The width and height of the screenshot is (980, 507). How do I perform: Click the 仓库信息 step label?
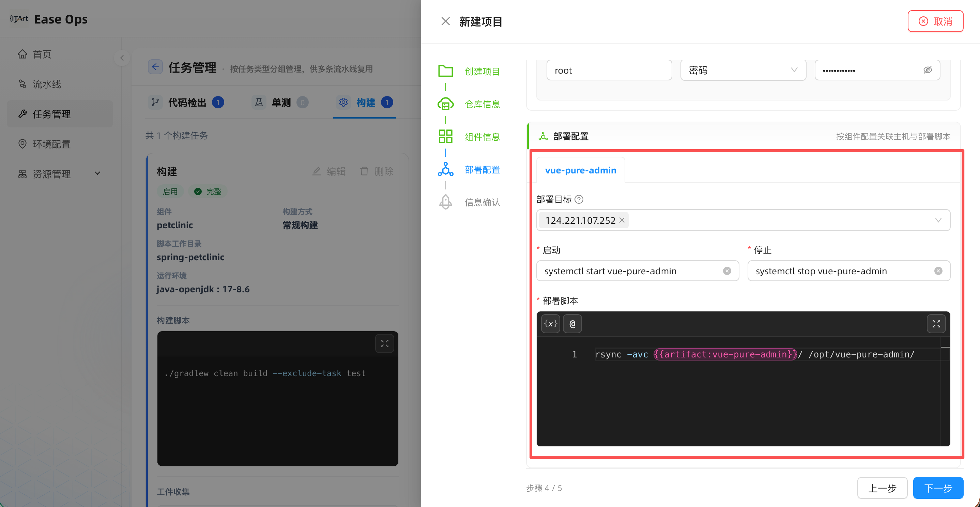[x=482, y=104]
